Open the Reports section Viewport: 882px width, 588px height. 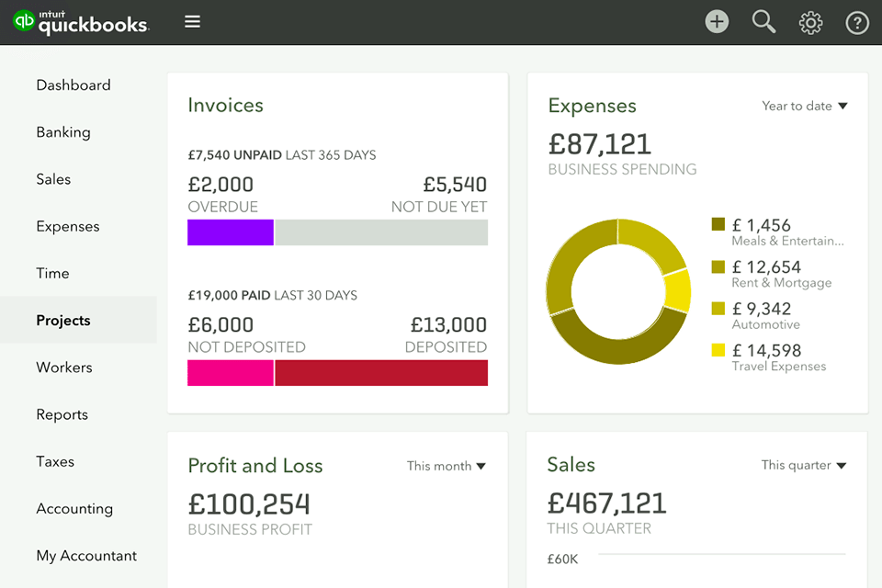[x=62, y=414]
